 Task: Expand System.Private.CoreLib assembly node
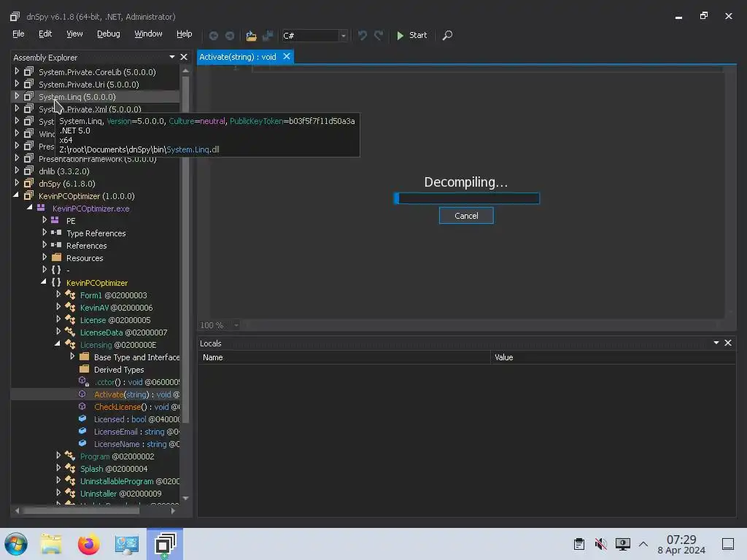pyautogui.click(x=17, y=71)
